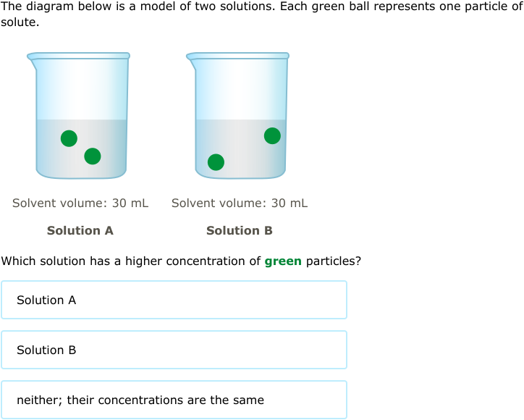Select the "Solution A" answer choice
The height and width of the screenshot is (420, 524).
coord(174,300)
